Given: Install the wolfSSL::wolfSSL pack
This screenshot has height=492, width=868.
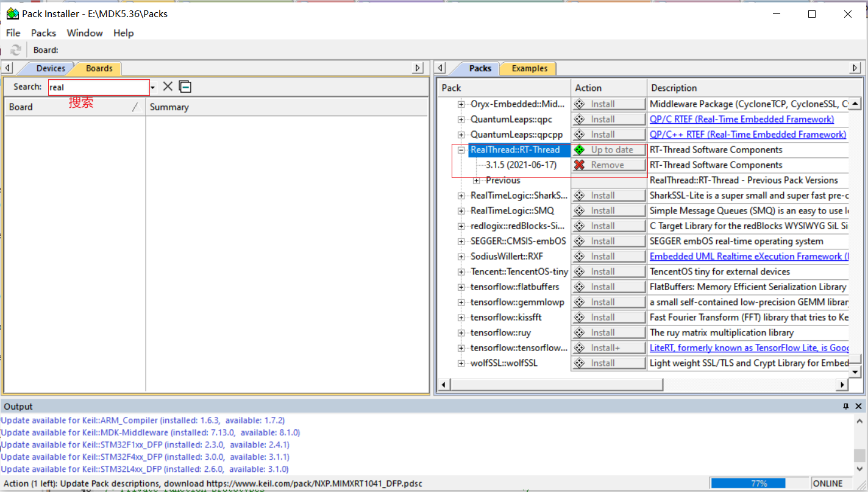Looking at the screenshot, I should (x=608, y=362).
